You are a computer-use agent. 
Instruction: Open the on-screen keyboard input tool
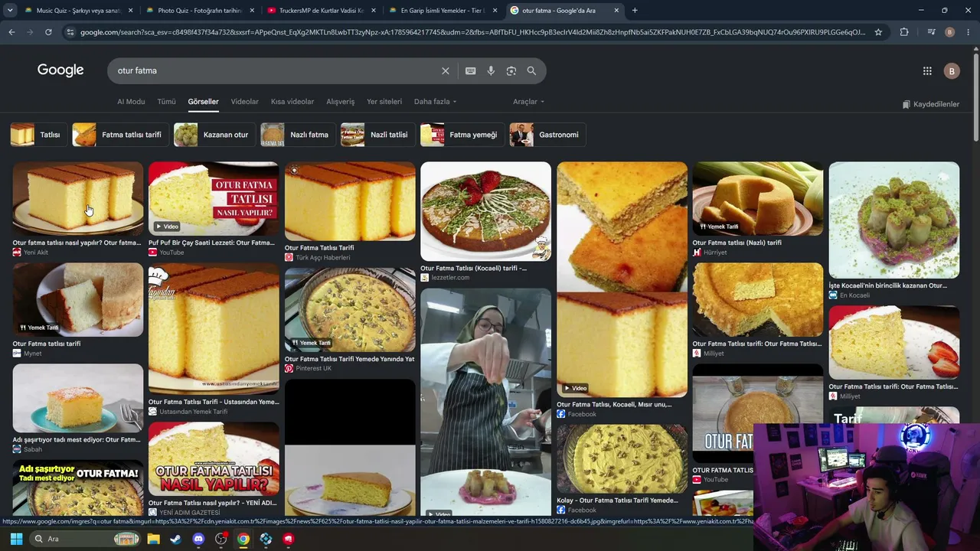[x=471, y=70]
